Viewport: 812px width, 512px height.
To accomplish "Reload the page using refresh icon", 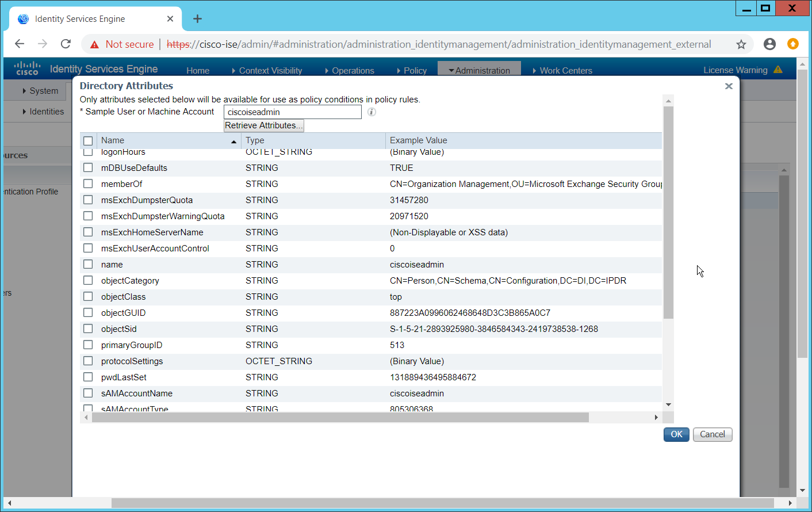I will point(66,44).
